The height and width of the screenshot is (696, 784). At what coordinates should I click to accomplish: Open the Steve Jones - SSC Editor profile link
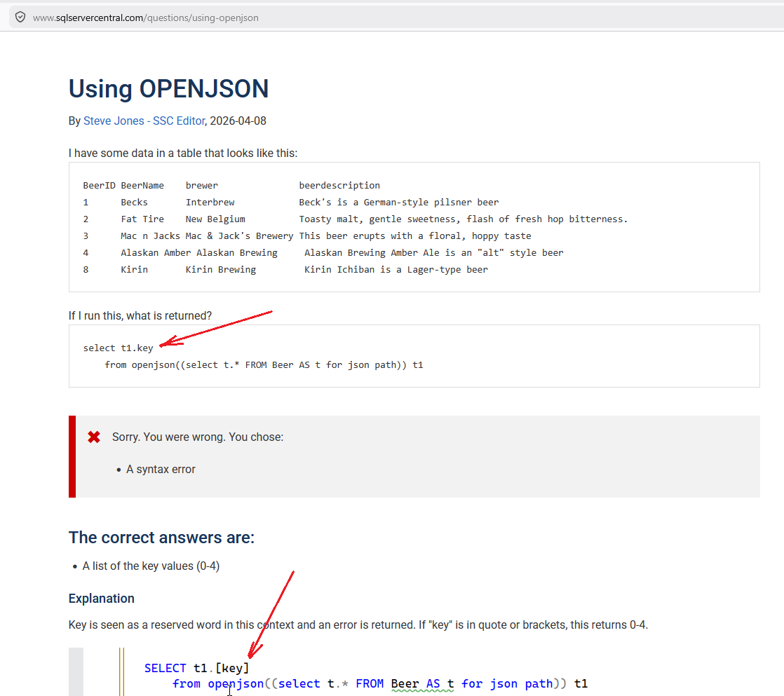144,121
